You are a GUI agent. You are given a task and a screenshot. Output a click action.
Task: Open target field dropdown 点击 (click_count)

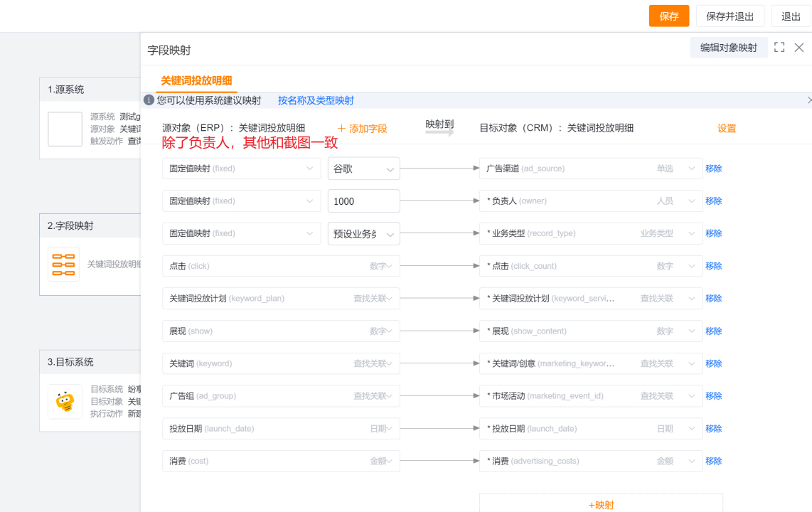[590, 266]
